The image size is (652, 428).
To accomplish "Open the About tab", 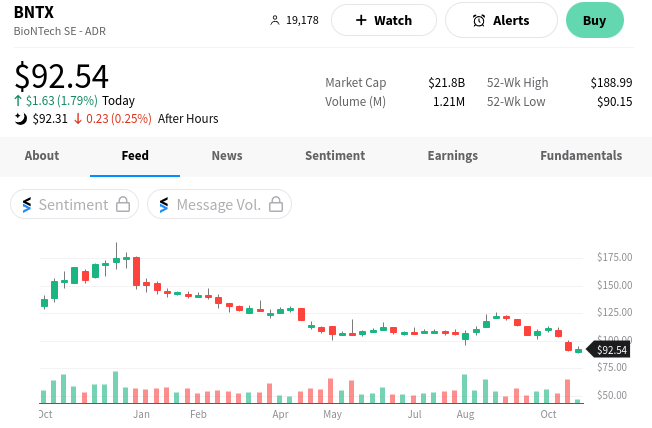I will pos(42,155).
